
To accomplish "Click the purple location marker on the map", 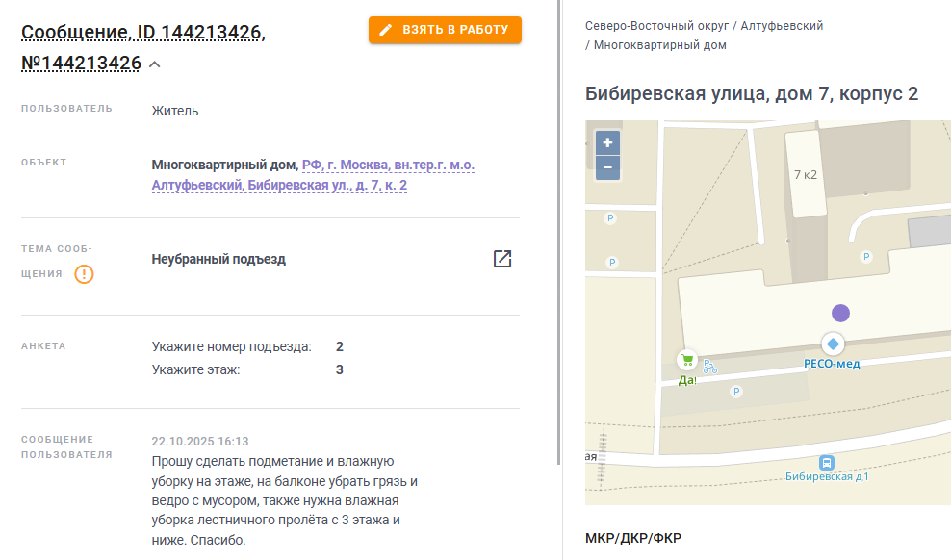I will pos(840,314).
